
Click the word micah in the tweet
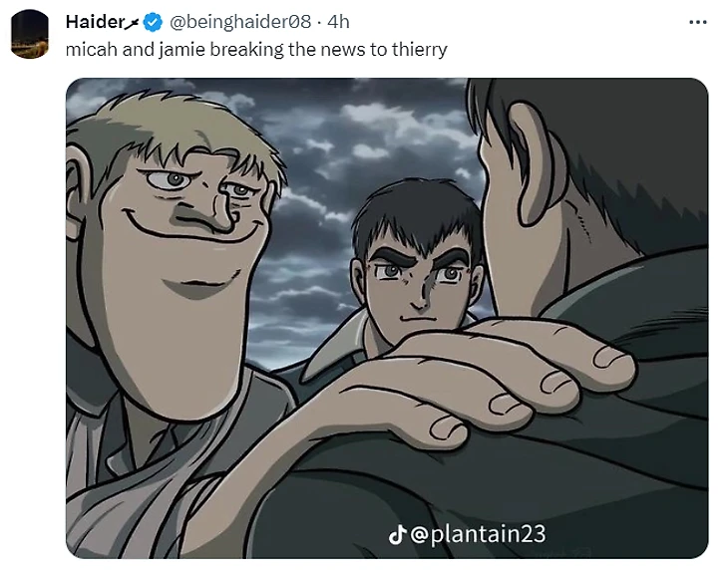coord(92,49)
